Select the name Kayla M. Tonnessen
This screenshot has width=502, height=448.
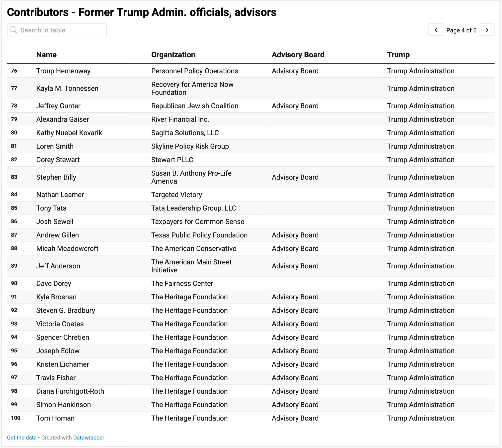[67, 88]
